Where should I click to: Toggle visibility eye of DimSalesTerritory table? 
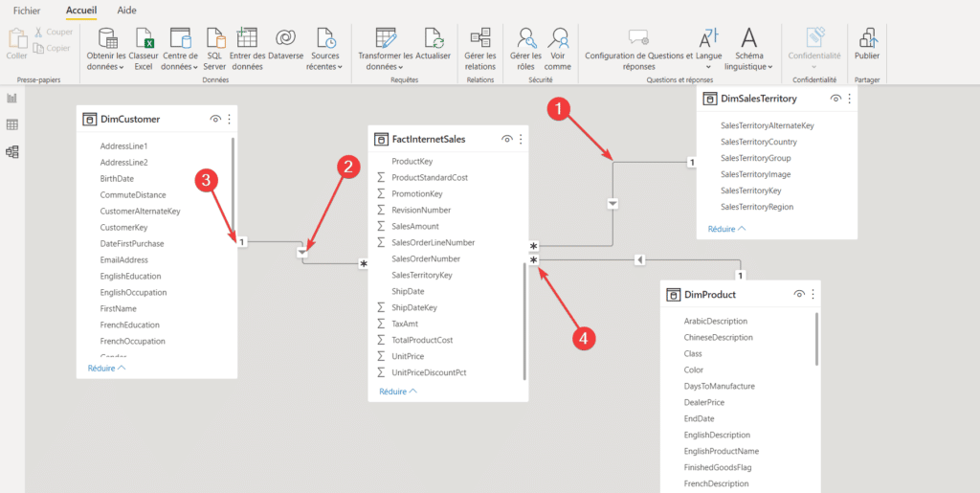point(835,99)
